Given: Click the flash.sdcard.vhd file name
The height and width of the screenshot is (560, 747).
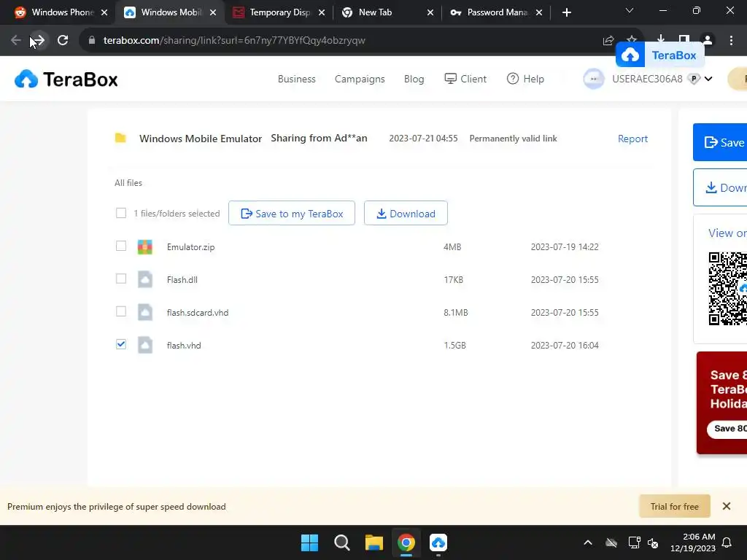Looking at the screenshot, I should pos(198,312).
